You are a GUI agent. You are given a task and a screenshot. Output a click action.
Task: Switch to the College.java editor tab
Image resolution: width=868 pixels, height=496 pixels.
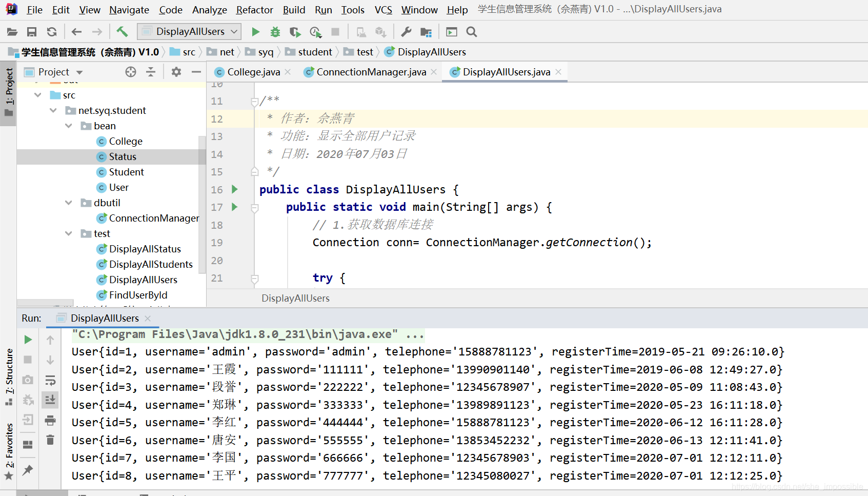coord(253,72)
